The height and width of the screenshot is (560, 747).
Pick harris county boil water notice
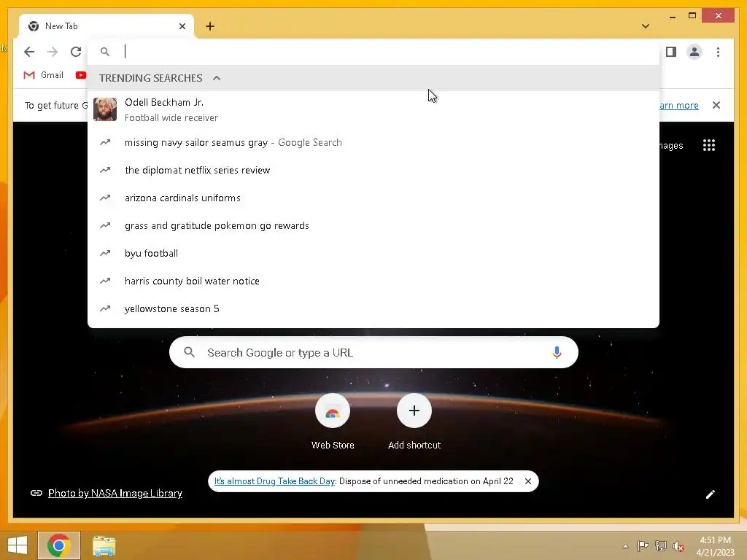click(x=373, y=281)
